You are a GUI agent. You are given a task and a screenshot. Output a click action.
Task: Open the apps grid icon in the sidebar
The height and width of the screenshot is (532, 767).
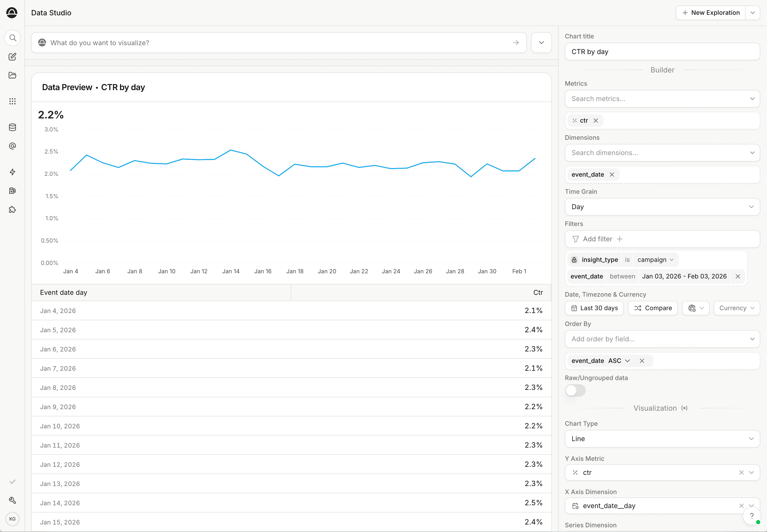click(12, 101)
